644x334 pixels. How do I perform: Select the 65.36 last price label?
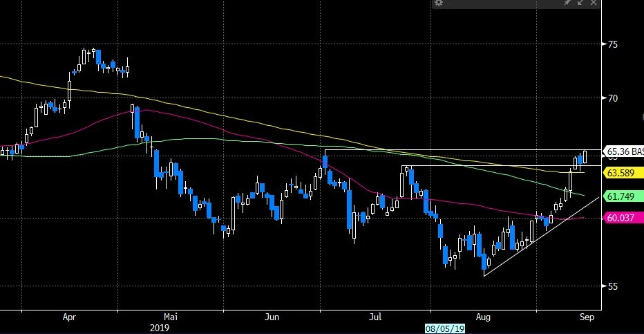point(623,151)
